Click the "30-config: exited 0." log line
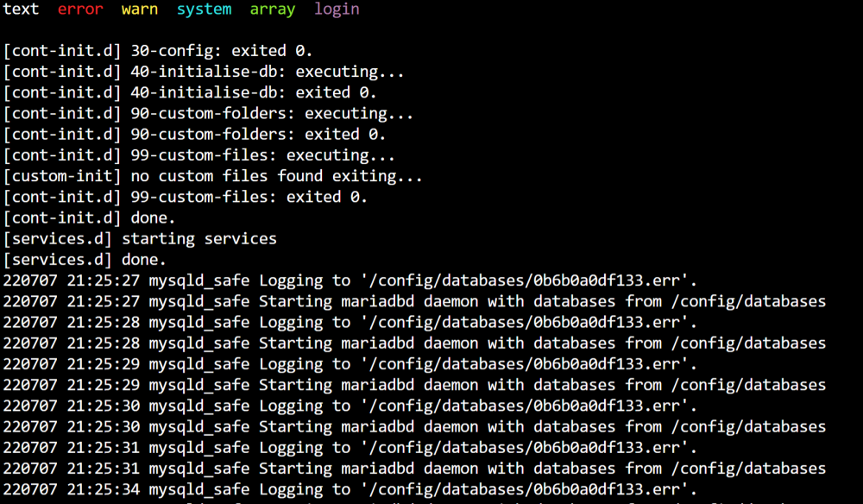 click(x=158, y=51)
